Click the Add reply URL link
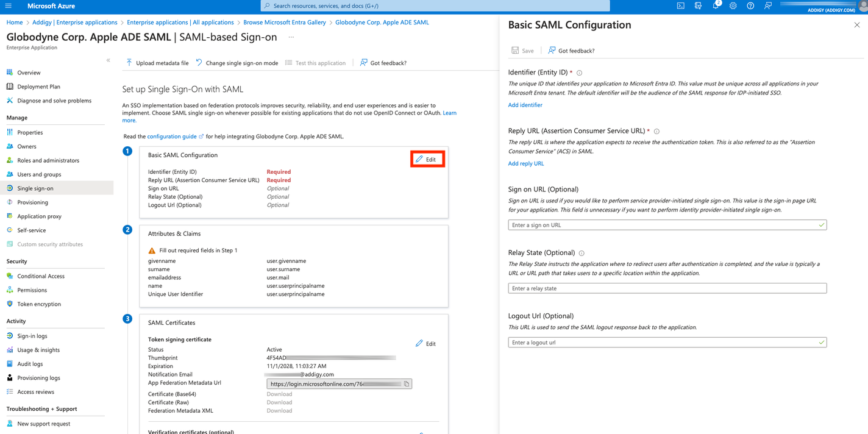The image size is (868, 434). pyautogui.click(x=526, y=163)
